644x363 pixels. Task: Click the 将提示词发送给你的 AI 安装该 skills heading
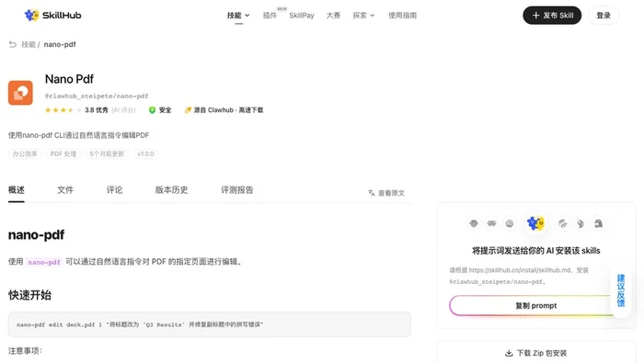click(x=536, y=251)
